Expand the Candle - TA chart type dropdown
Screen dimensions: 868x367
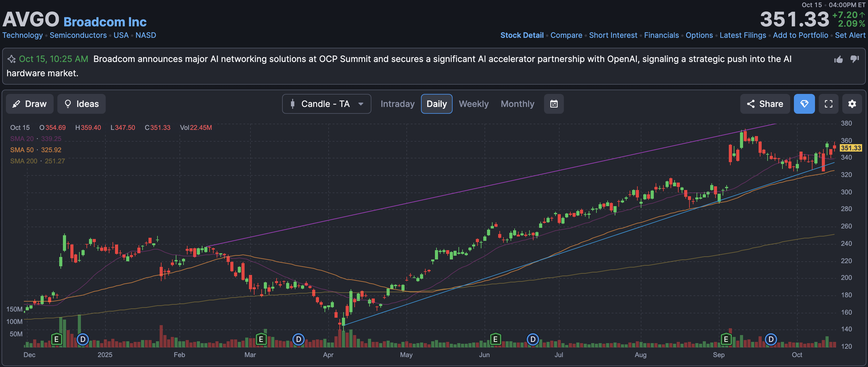pos(326,104)
